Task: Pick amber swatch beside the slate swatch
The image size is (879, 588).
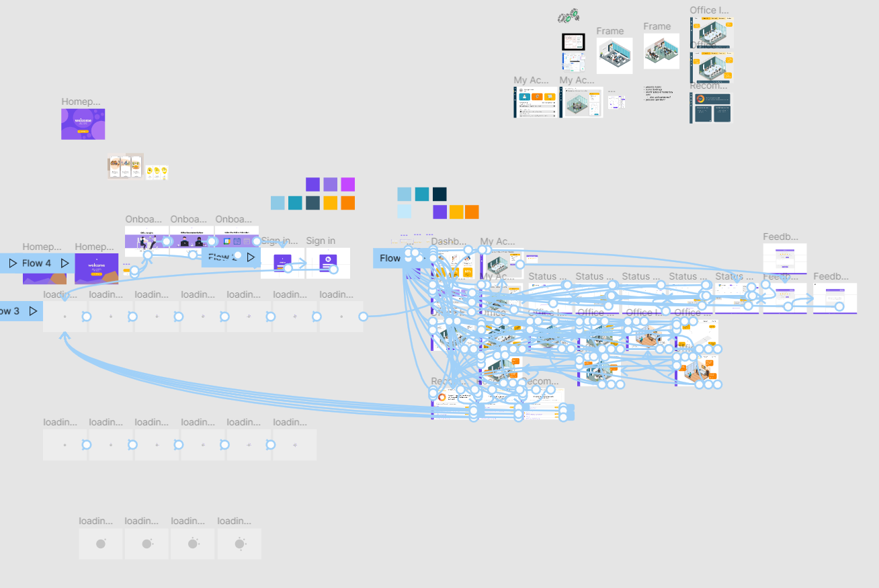Action: (330, 203)
